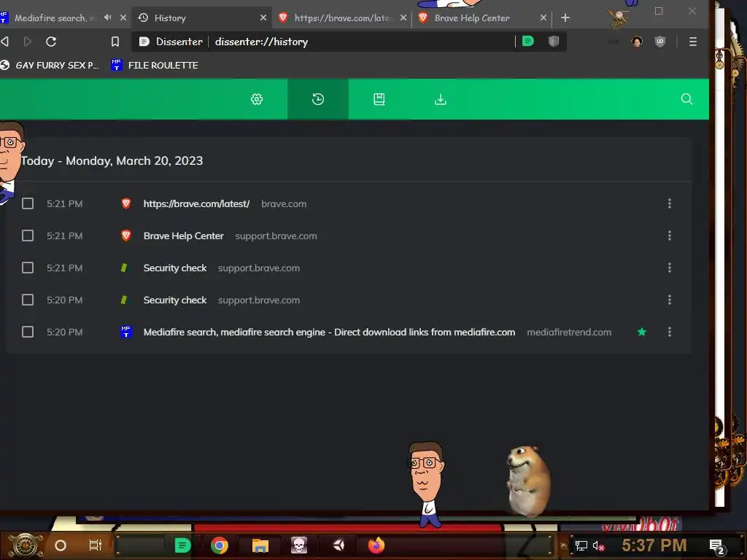Close the History tab

[x=263, y=17]
